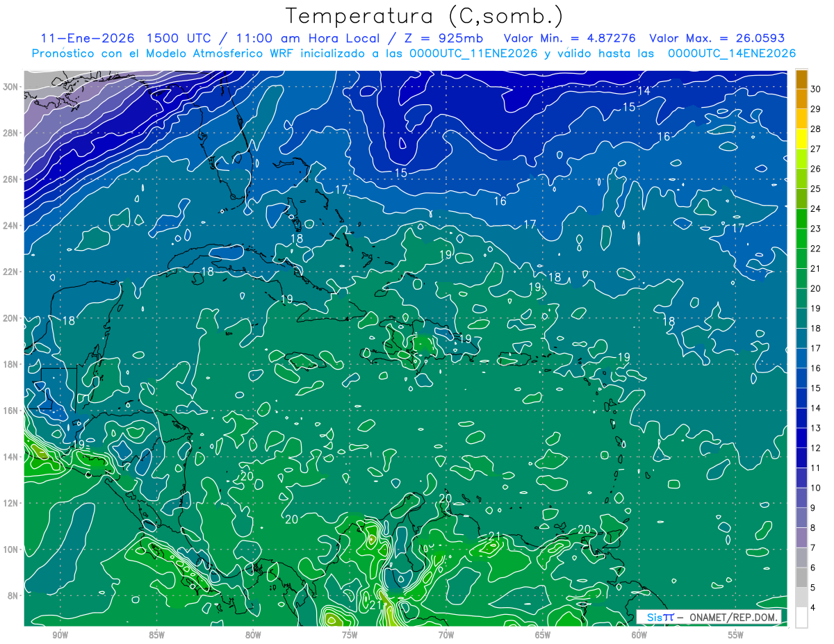
Task: Click the '16N' latitude axis label
Action: [12, 411]
